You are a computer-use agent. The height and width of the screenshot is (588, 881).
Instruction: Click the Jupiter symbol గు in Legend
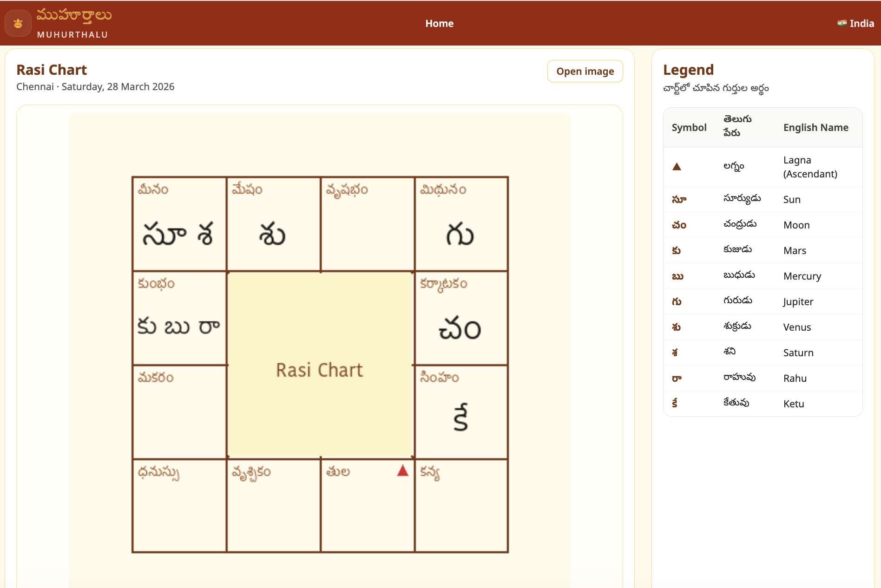pos(677,301)
